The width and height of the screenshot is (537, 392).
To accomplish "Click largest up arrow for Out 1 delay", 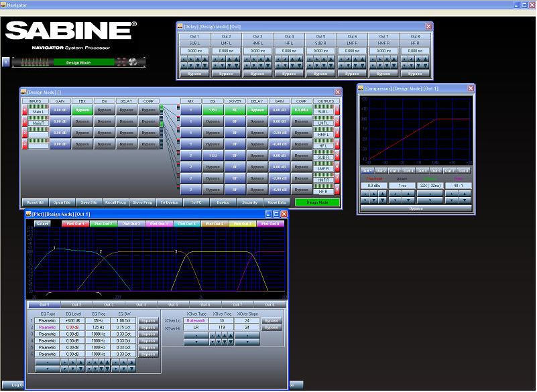I will click(205, 59).
